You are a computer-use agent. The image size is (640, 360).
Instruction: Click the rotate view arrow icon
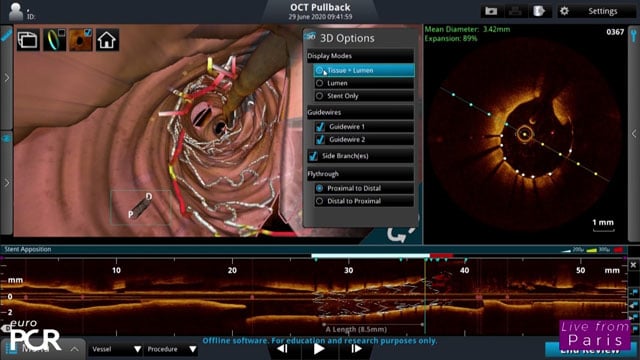pyautogui.click(x=400, y=234)
